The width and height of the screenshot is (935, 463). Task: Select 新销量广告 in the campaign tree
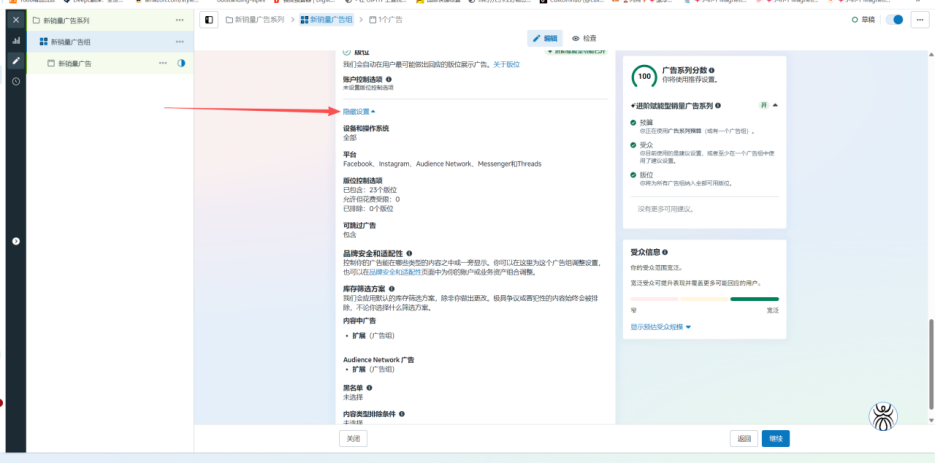click(x=75, y=63)
